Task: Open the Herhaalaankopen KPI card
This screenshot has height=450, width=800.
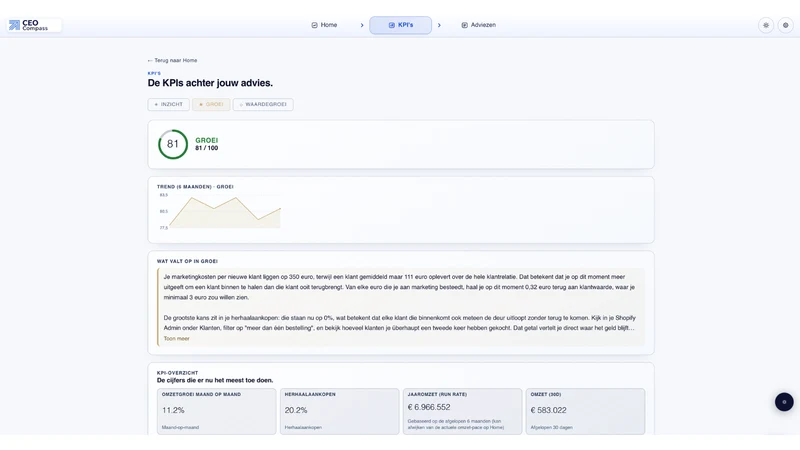Action: click(x=340, y=411)
